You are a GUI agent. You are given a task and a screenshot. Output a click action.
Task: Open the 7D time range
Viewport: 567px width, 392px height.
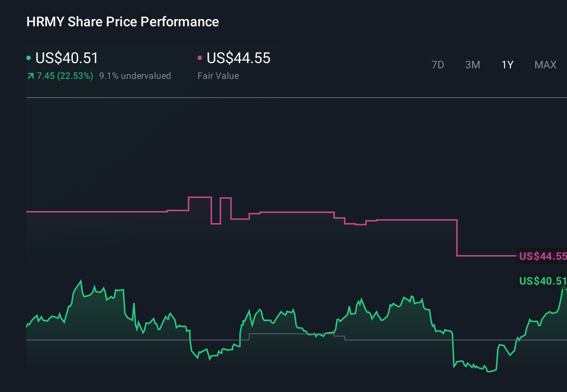point(438,65)
